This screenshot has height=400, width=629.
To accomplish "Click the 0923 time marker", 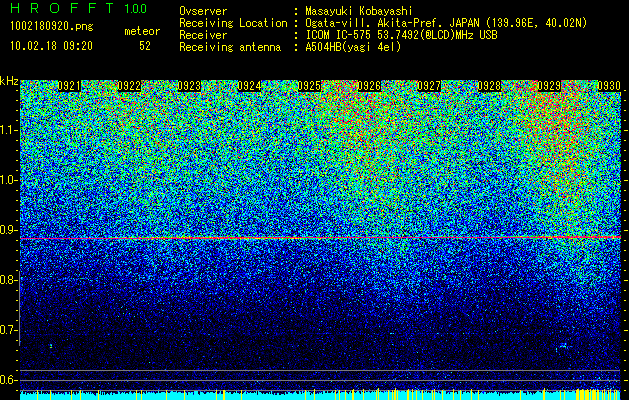I will coord(189,86).
